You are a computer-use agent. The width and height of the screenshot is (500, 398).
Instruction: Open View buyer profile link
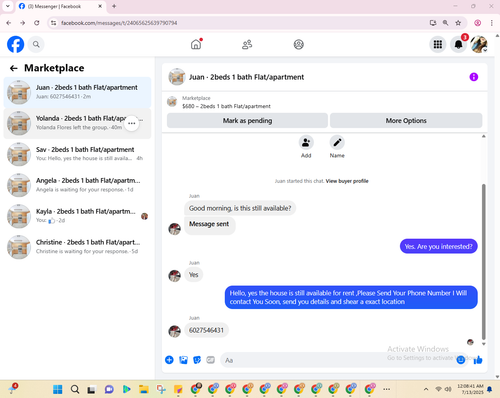tap(347, 181)
